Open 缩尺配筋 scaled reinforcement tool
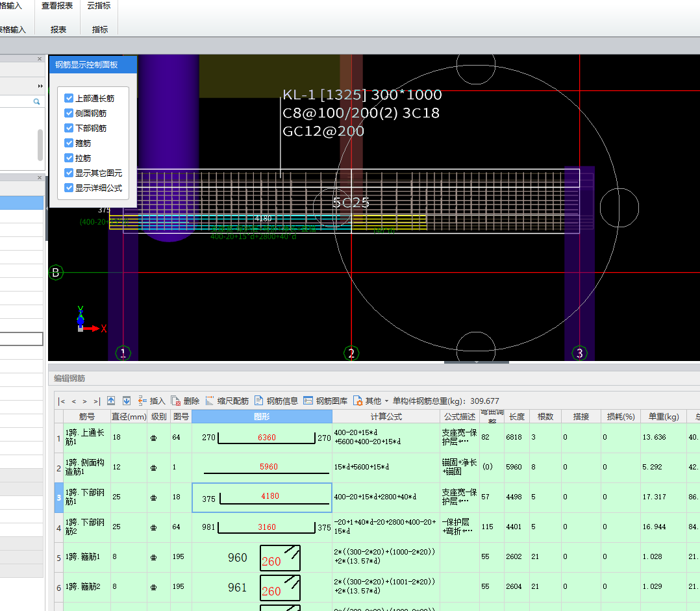700x611 pixels. tap(227, 401)
